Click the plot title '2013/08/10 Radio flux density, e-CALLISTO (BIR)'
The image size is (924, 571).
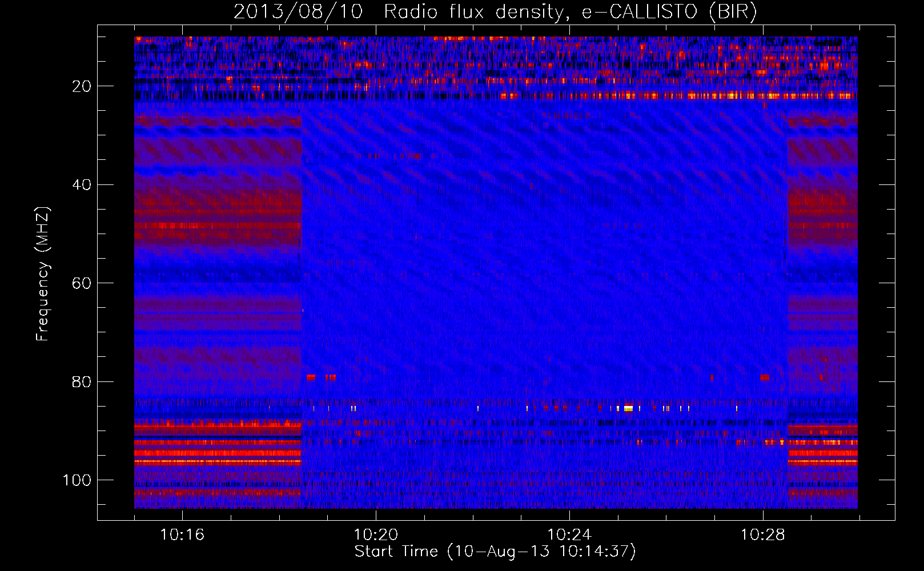495,11
